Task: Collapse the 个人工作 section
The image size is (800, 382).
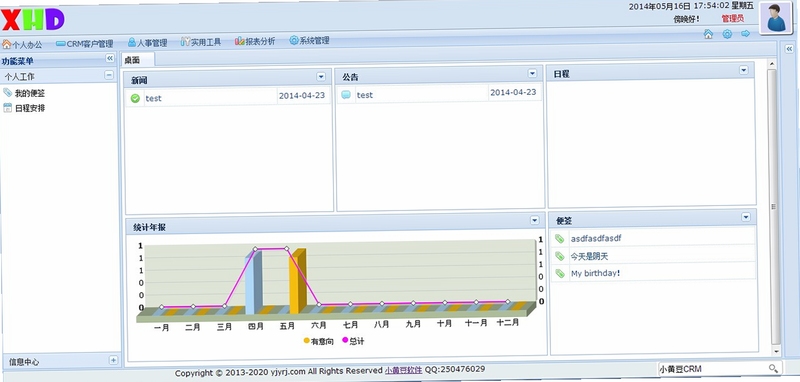Action: (109, 75)
